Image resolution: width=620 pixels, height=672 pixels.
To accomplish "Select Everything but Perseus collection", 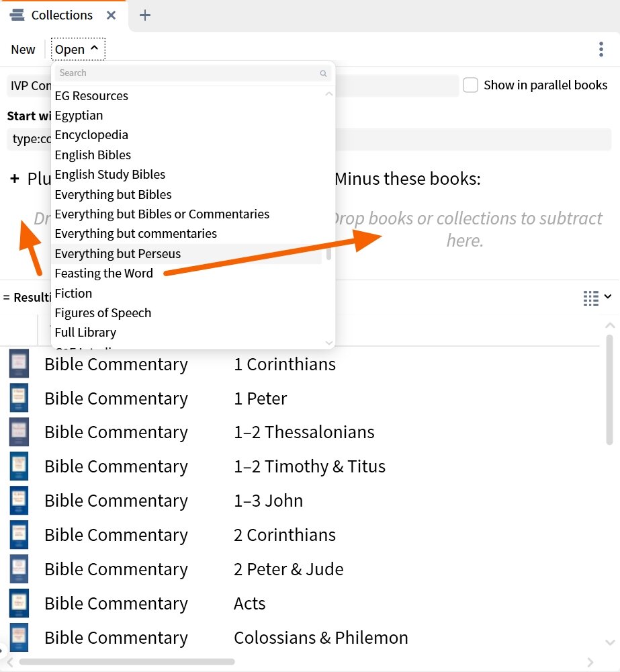I will click(118, 254).
